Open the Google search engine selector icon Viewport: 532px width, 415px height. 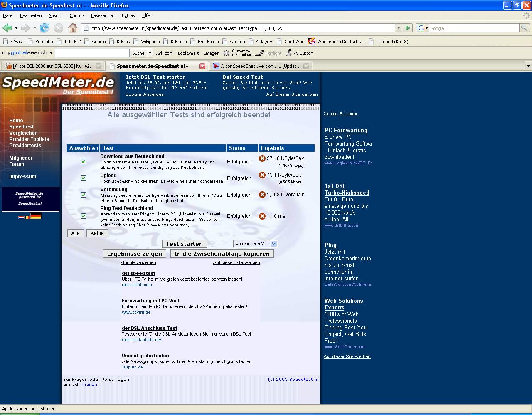pyautogui.click(x=422, y=28)
